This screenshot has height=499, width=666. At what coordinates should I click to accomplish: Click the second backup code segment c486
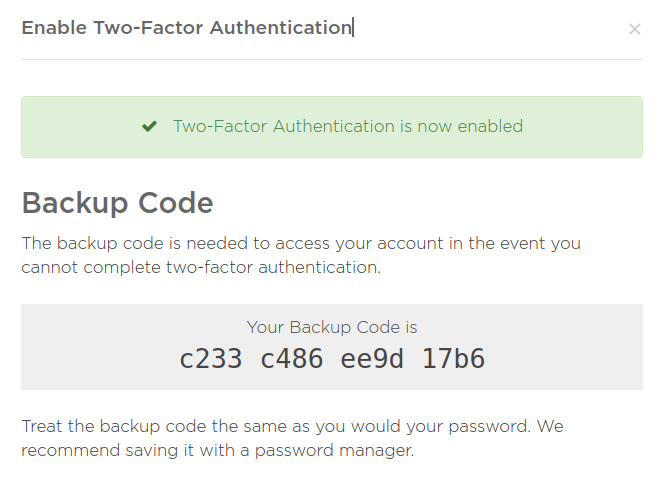292,358
